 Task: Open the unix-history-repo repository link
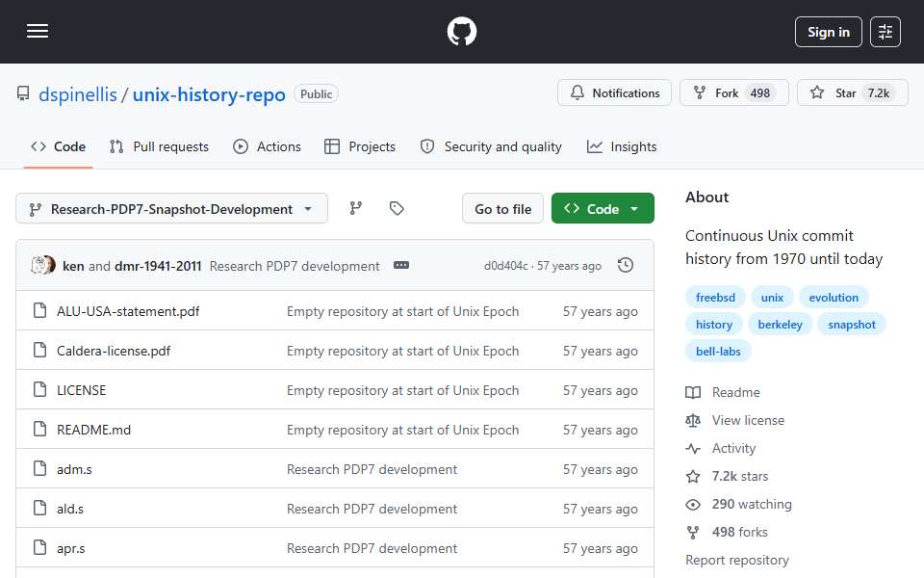point(209,94)
